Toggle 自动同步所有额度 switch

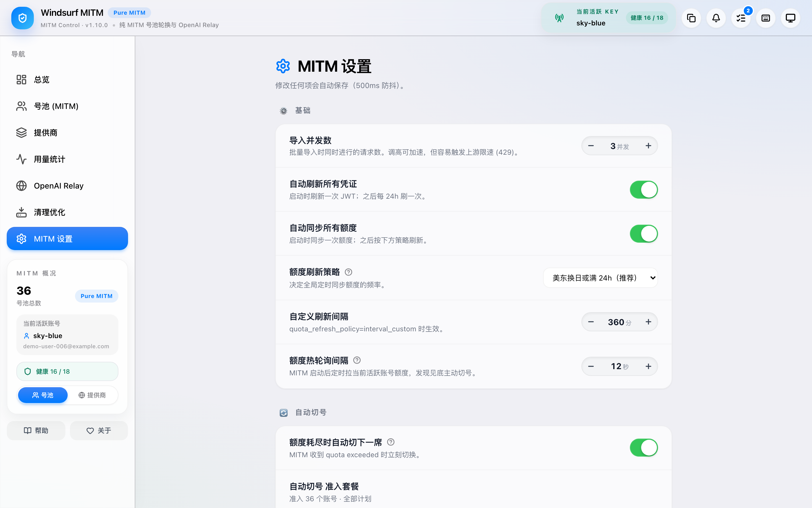644,234
